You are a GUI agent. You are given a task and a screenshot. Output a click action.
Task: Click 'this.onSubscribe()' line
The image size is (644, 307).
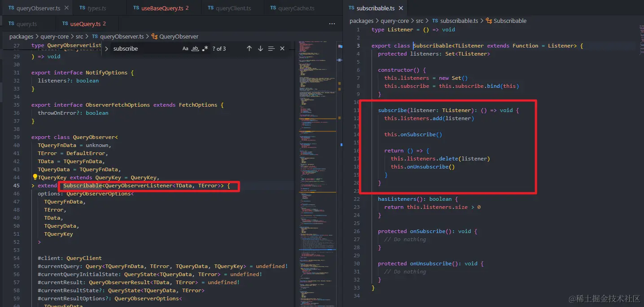413,134
